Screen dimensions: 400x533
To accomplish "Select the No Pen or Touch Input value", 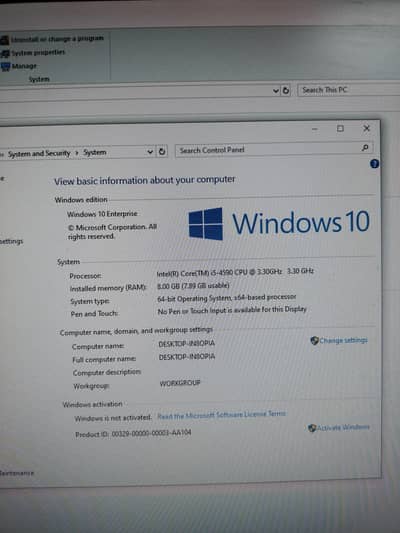I will click(232, 310).
